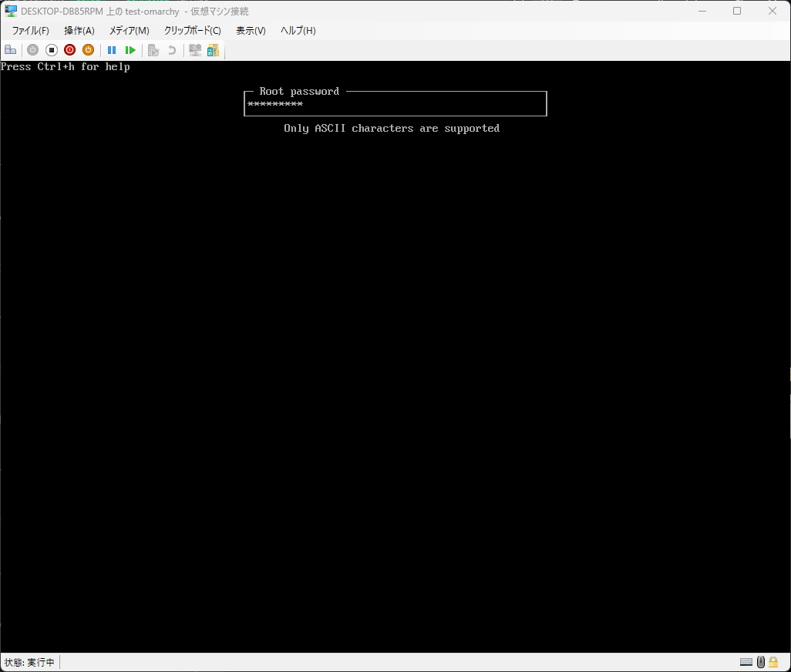Click the VM connection window title icon

pos(11,11)
